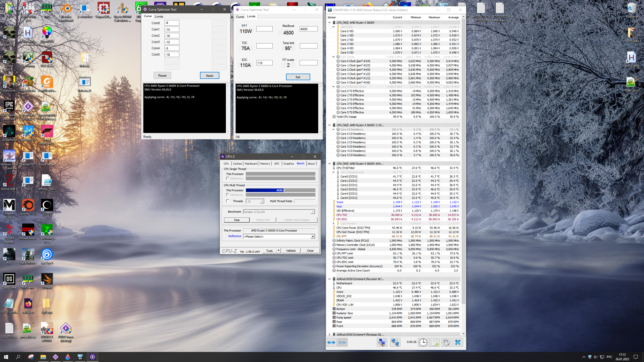The image size is (644, 362).
Task: Open Reference Please Select dropdown
Action: click(x=313, y=237)
